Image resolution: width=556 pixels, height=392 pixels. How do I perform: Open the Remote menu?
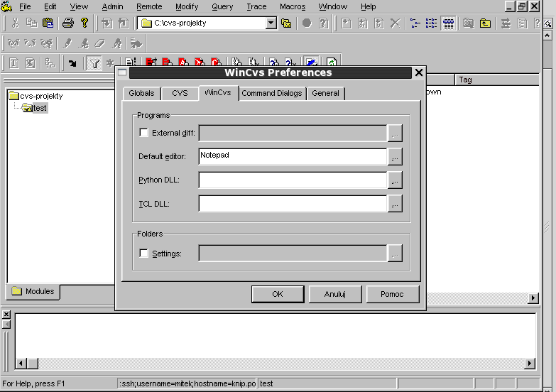tap(149, 6)
